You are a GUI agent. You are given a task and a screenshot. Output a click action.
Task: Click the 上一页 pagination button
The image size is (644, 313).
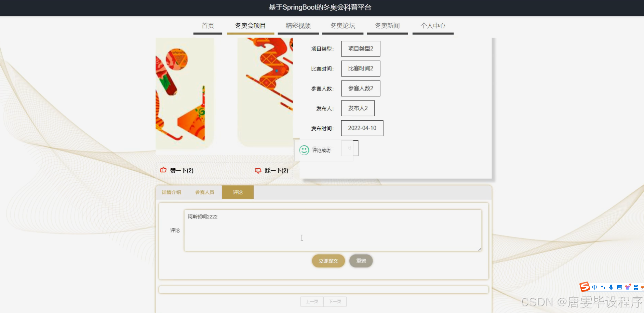[x=312, y=302]
